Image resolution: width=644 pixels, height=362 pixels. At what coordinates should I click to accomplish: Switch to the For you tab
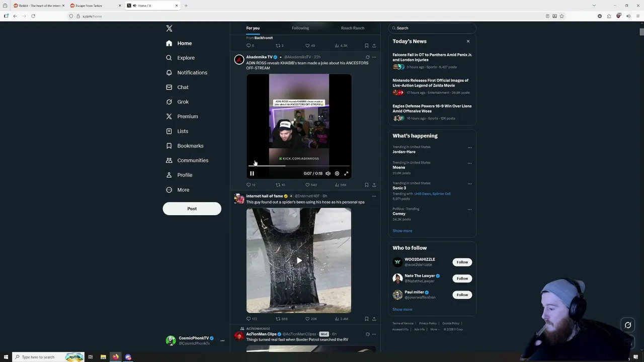coord(253,28)
